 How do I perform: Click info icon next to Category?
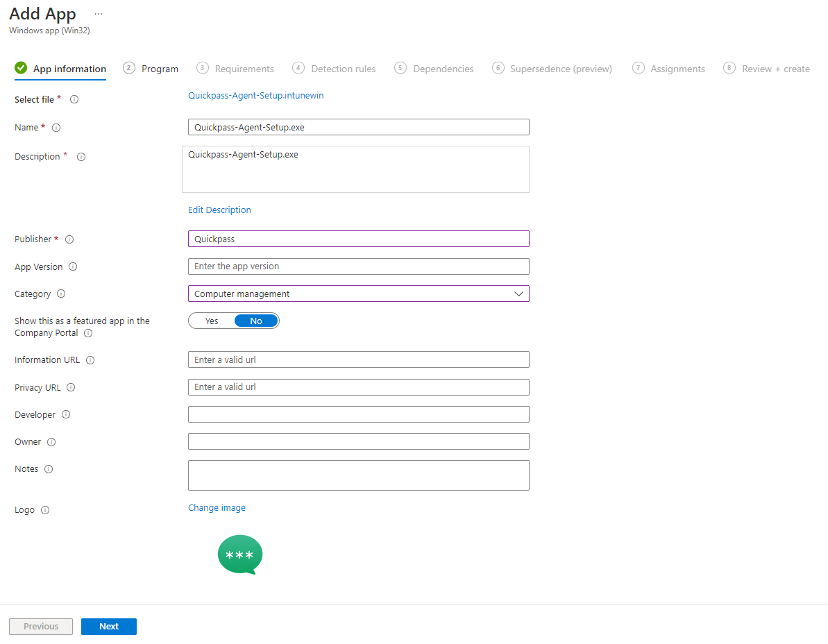pyautogui.click(x=61, y=294)
